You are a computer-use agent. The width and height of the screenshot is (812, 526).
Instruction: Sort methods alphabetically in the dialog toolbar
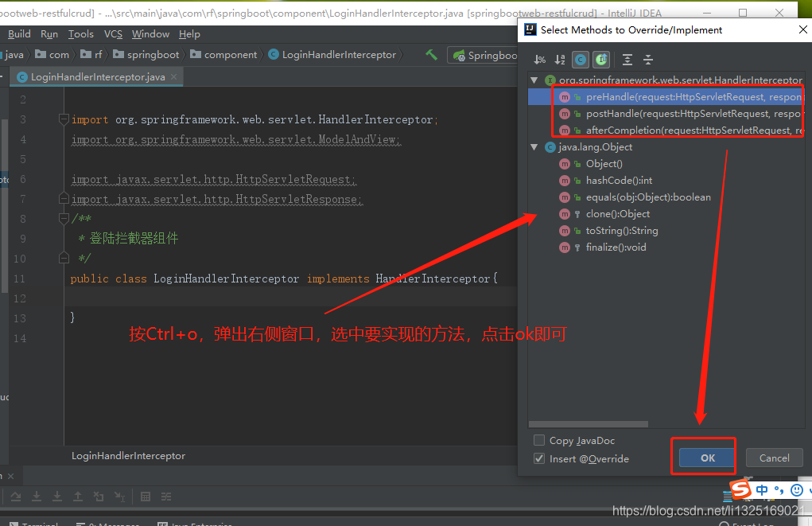tap(560, 60)
